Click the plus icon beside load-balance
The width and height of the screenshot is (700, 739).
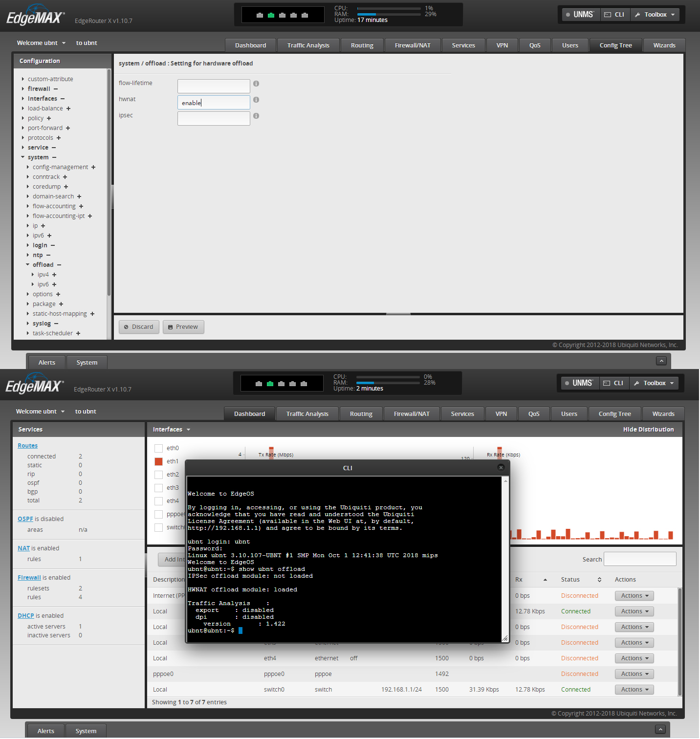[68, 109]
